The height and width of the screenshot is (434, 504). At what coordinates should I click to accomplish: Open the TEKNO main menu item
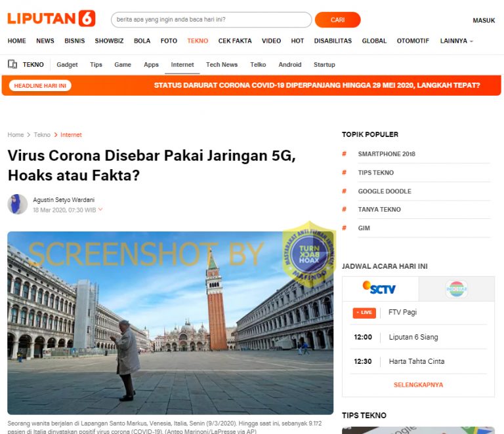click(x=198, y=41)
